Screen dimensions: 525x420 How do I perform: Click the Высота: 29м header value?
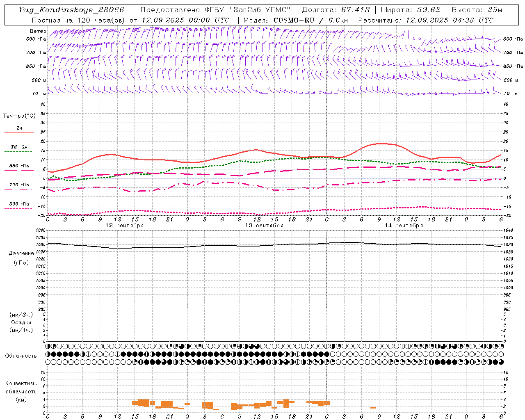(477, 10)
